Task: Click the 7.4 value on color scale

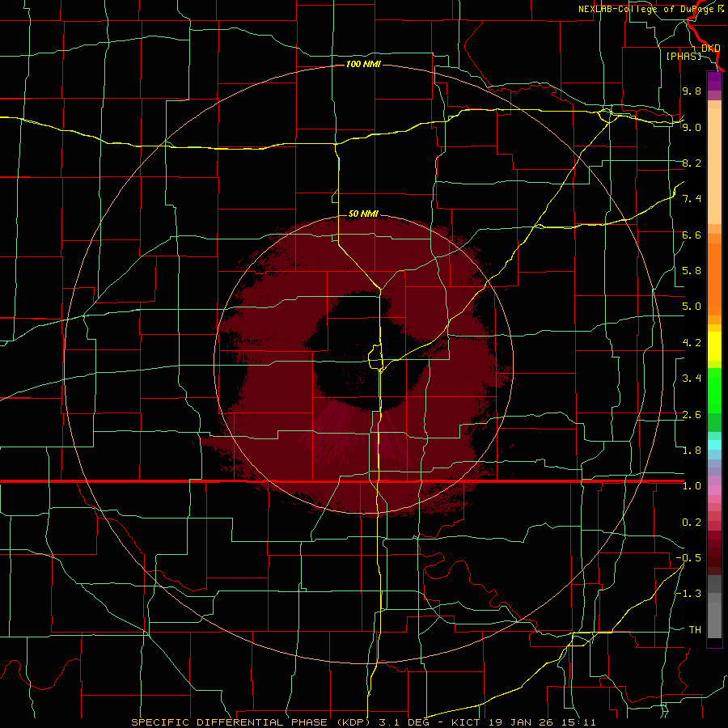Action: click(692, 199)
